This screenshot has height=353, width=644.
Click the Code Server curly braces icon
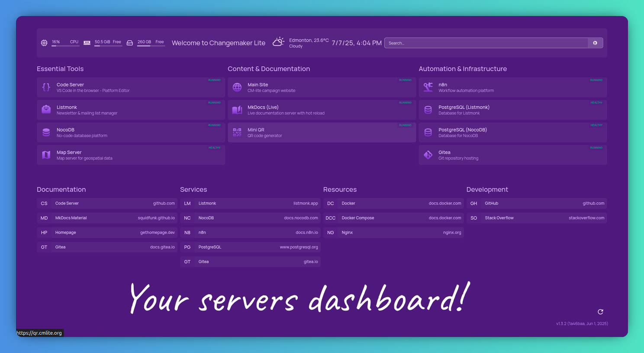pyautogui.click(x=46, y=87)
